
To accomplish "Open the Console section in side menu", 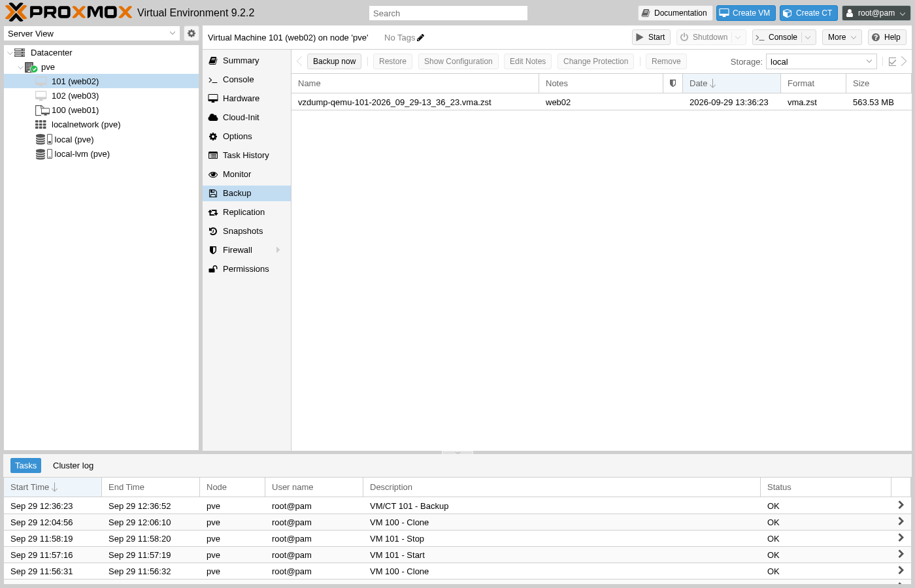I will pyautogui.click(x=246, y=80).
